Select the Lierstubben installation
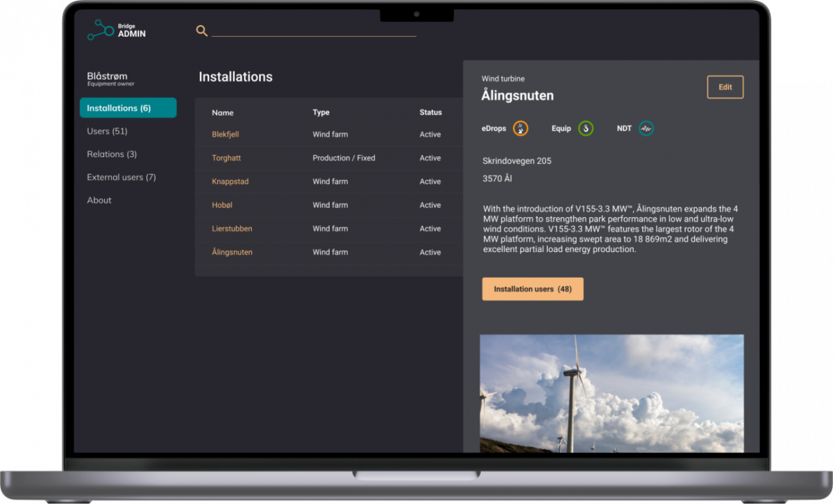833x504 pixels. [230, 228]
